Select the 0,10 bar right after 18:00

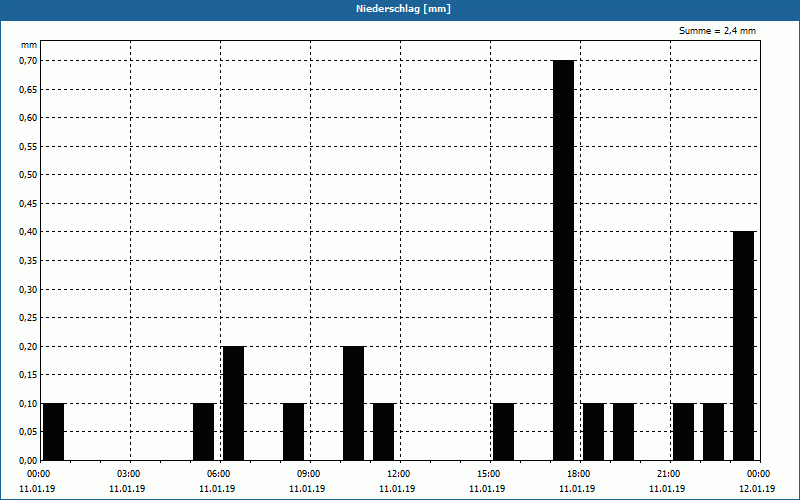tap(593, 432)
